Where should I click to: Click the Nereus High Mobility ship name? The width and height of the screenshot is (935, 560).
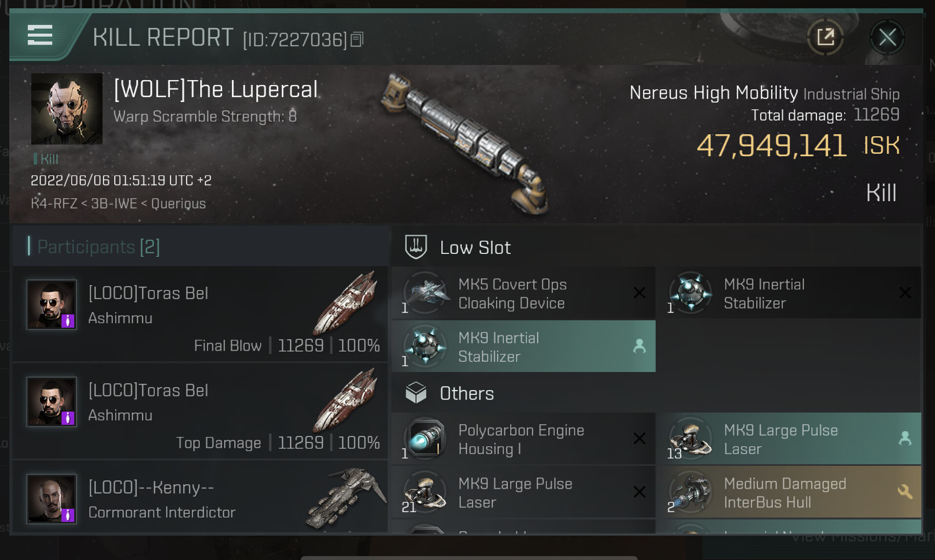coord(713,92)
